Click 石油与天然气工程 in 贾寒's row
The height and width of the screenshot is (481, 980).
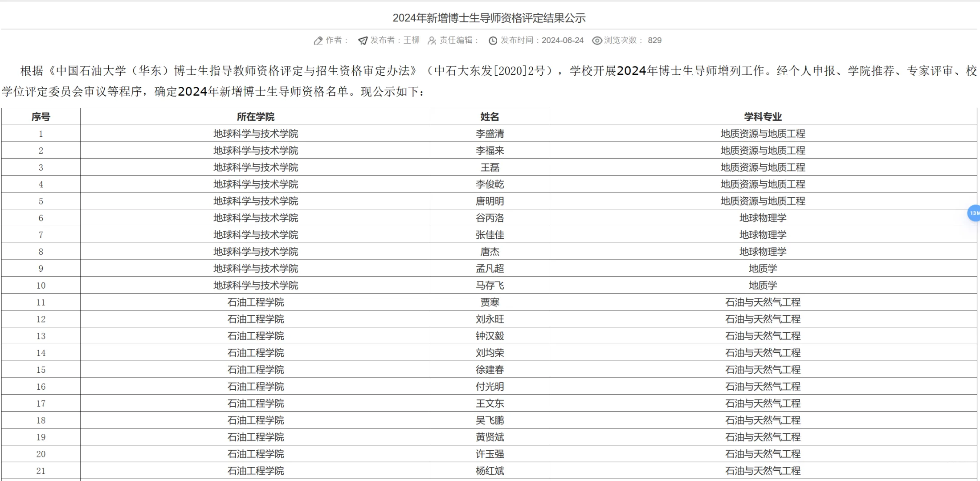point(763,302)
